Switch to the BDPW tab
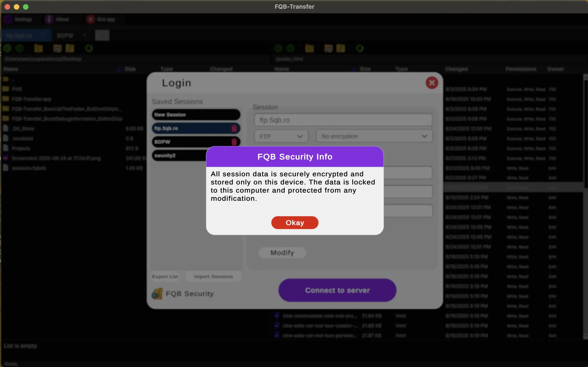Screen dimensions: 588x367 65,35
